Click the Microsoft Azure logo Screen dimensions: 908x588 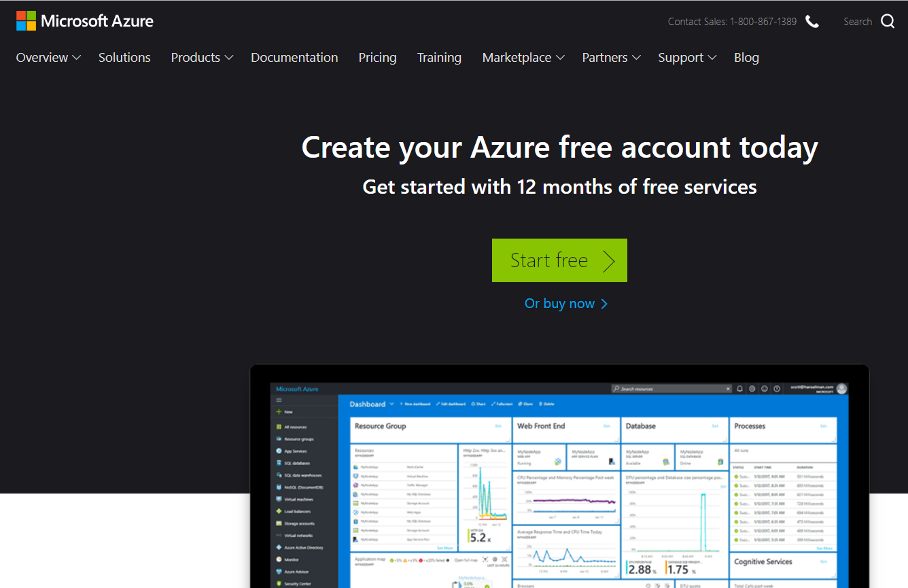[85, 21]
